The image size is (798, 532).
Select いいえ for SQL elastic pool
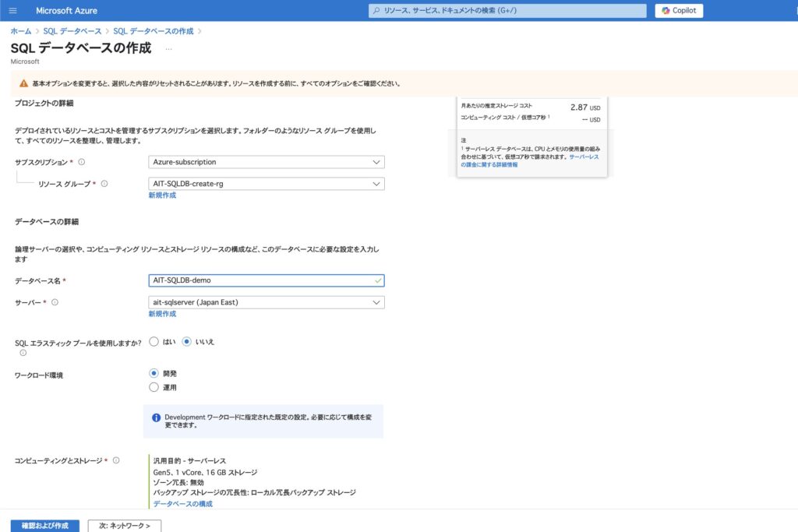click(x=187, y=342)
